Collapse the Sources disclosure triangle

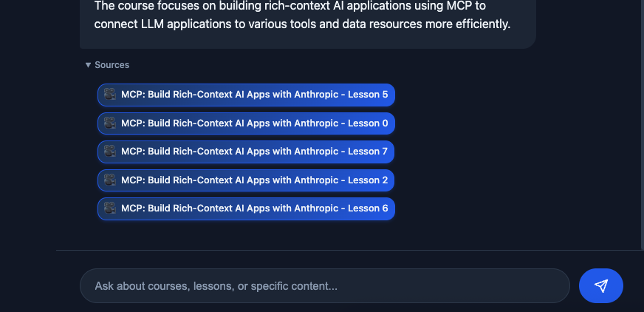coord(89,65)
